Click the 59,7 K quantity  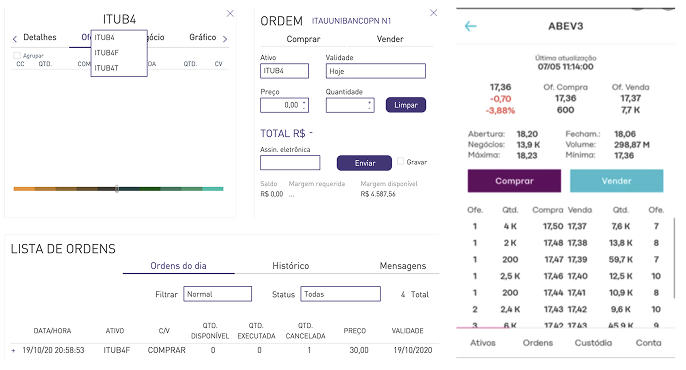tap(620, 259)
